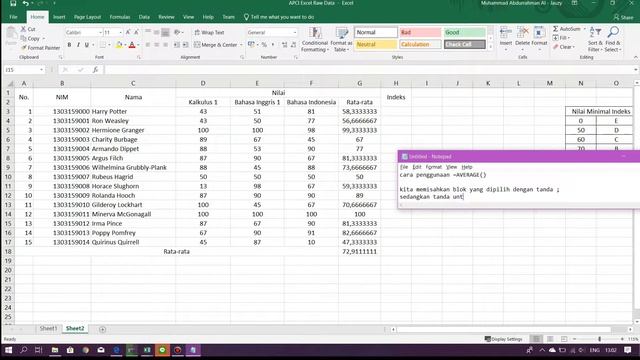Click the Save icon in title bar
This screenshot has width=640, height=360.
tap(13, 3)
